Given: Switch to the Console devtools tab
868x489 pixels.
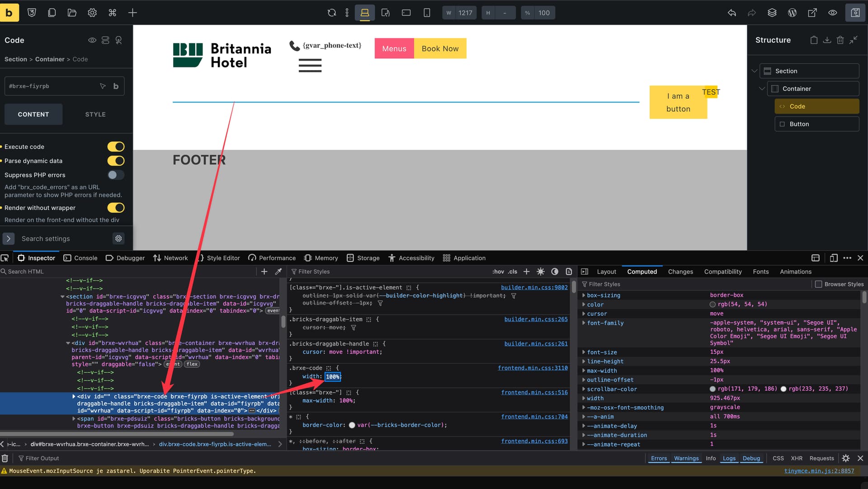Looking at the screenshot, I should 80,258.
